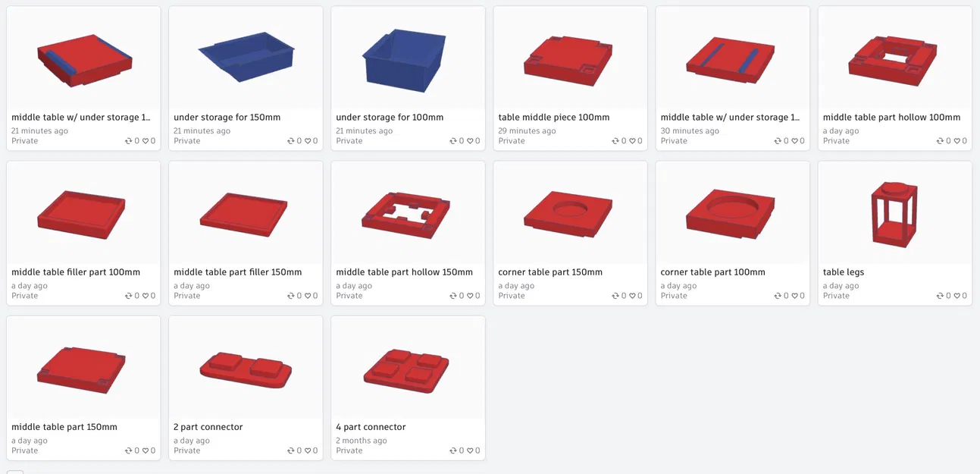The image size is (980, 474).
Task: Click remix icon on under storage for 100mm
Action: [x=453, y=141]
